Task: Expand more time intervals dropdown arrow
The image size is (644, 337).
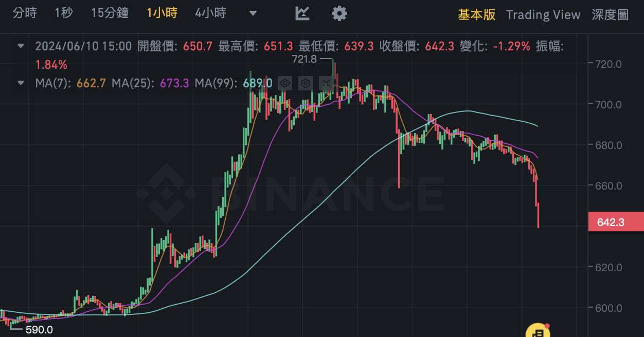Action: click(x=253, y=13)
